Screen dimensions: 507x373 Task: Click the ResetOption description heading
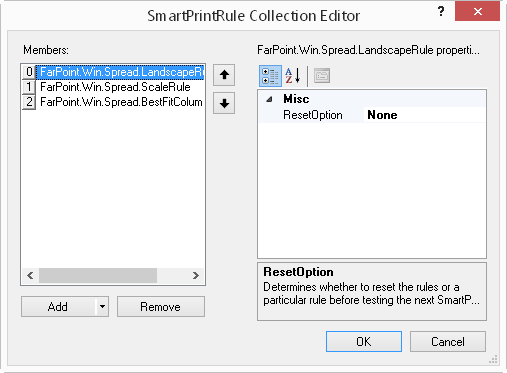pyautogui.click(x=298, y=272)
